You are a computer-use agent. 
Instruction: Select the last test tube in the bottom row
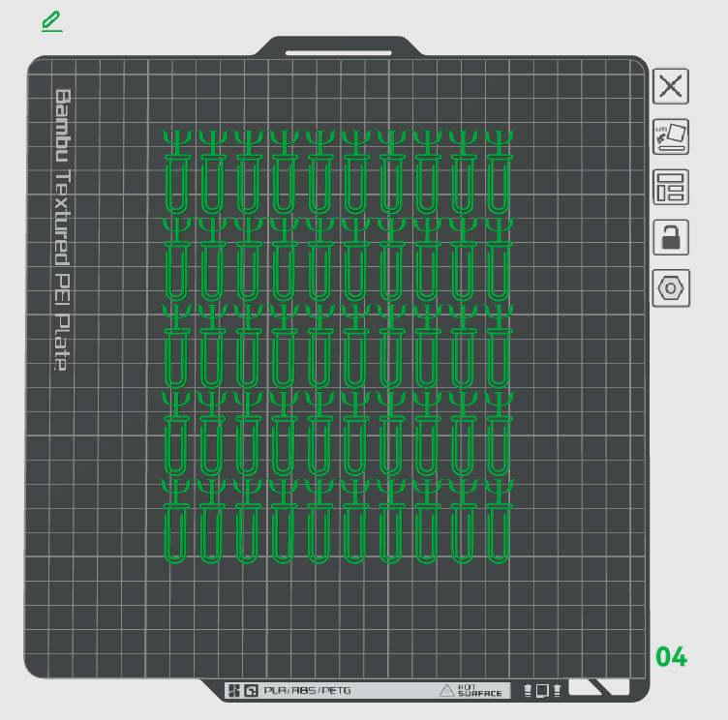point(499,521)
